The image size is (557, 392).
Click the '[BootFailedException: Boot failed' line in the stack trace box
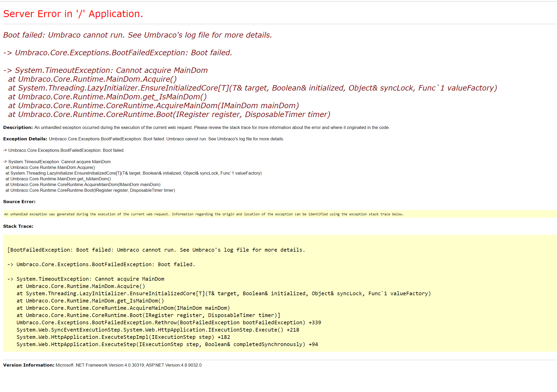[x=156, y=250]
